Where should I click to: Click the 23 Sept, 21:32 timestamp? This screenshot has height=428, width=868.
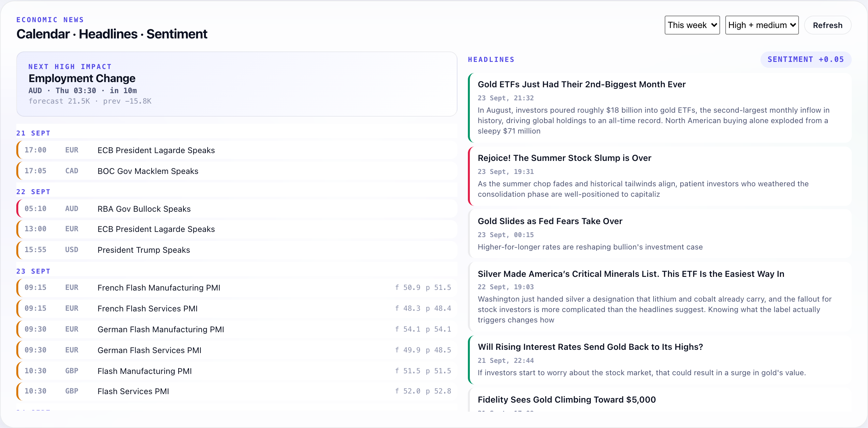point(505,98)
